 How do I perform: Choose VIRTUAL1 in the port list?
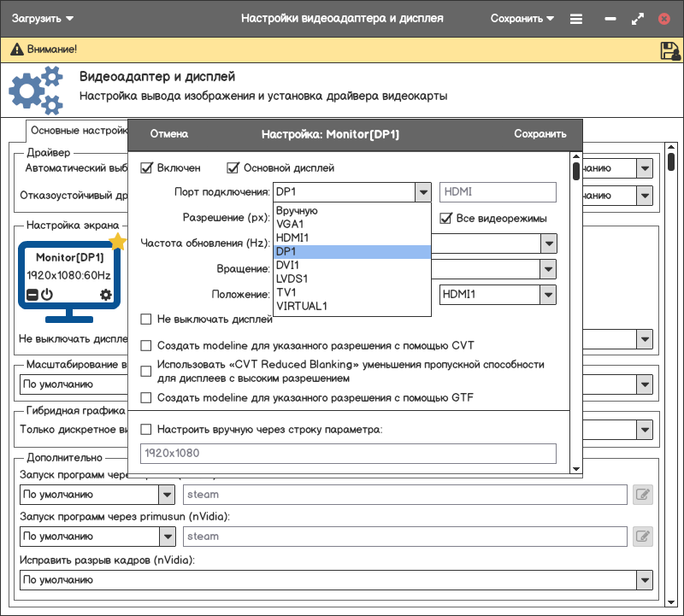tap(301, 306)
